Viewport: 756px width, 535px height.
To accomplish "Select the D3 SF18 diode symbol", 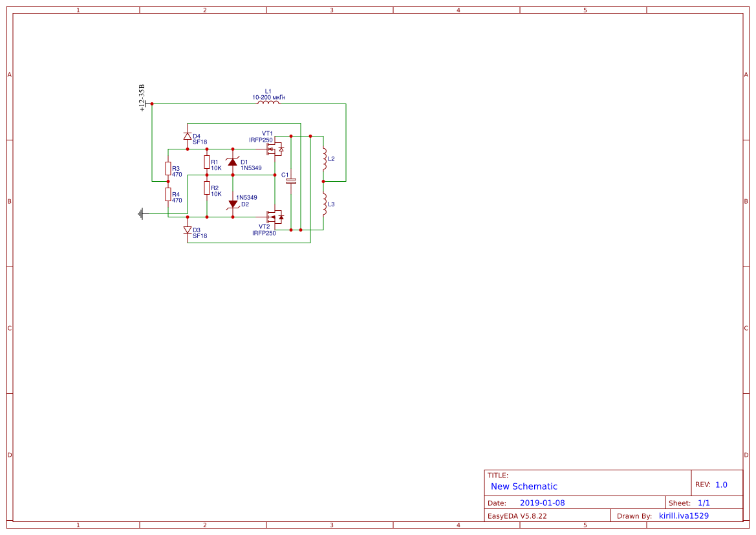I will point(188,230).
